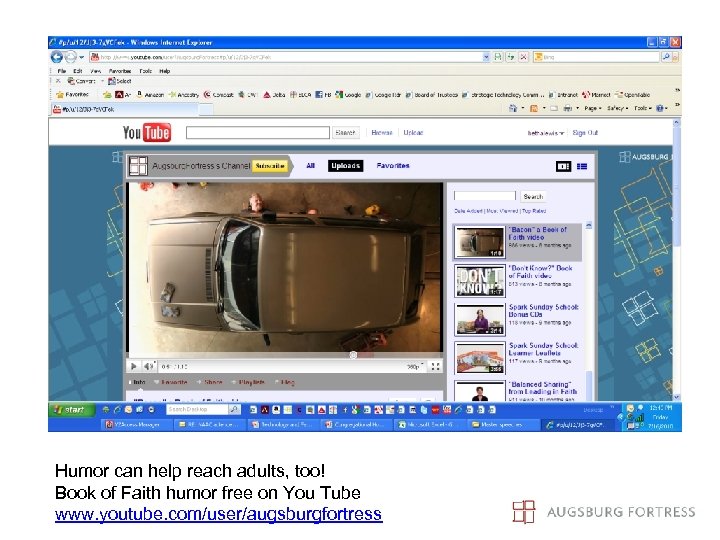Click the Sign Out link
The image size is (720, 540).
coord(585,133)
